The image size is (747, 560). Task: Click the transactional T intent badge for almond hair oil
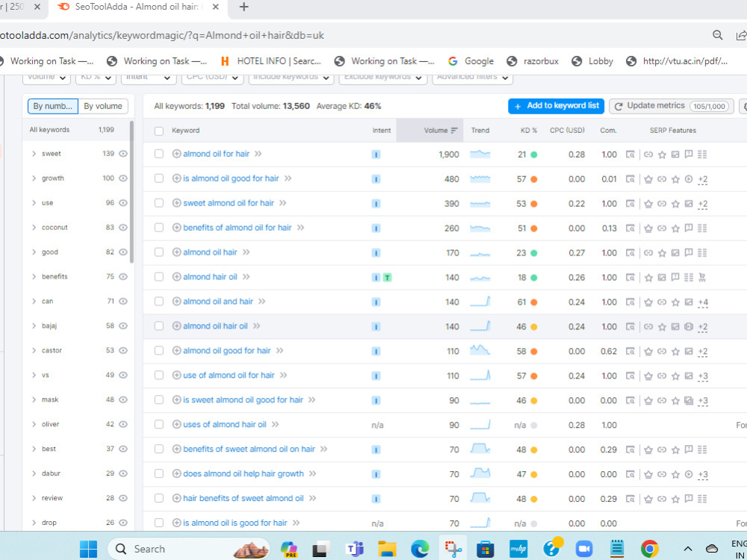pyautogui.click(x=387, y=278)
